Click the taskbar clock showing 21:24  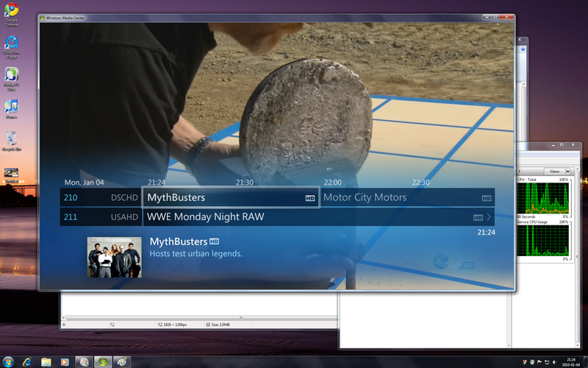point(571,362)
